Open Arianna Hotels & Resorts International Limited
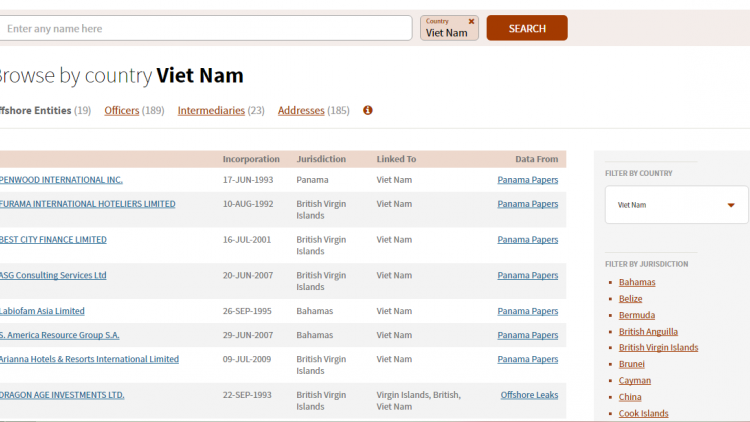Screen dimensions: 750x422 (x=90, y=359)
